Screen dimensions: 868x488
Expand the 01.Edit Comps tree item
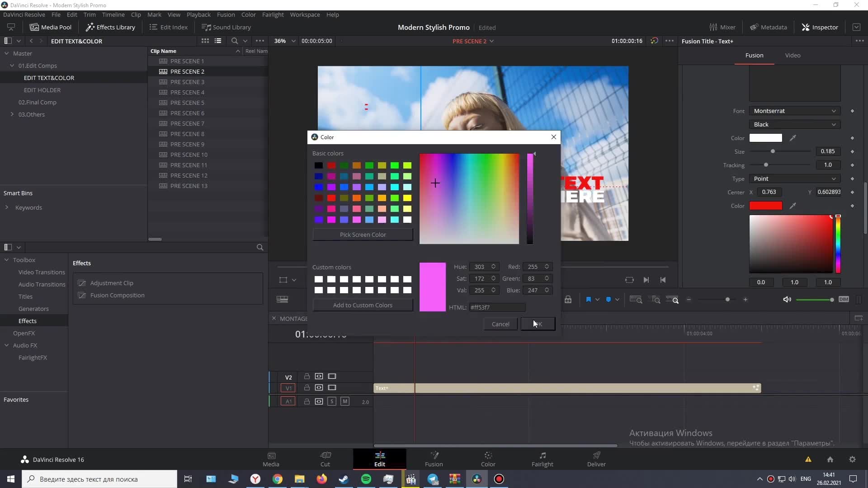click(x=11, y=65)
